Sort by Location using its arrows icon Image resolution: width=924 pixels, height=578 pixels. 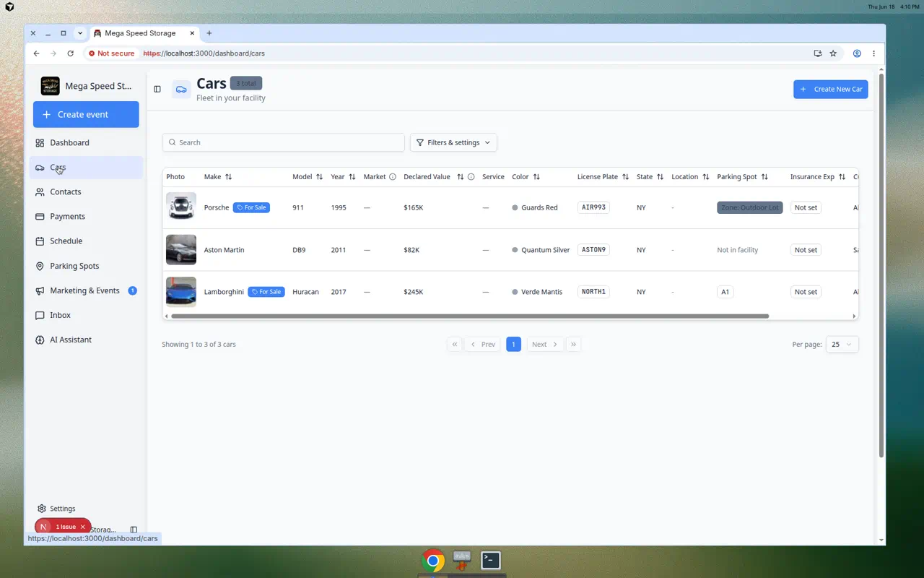pyautogui.click(x=705, y=177)
